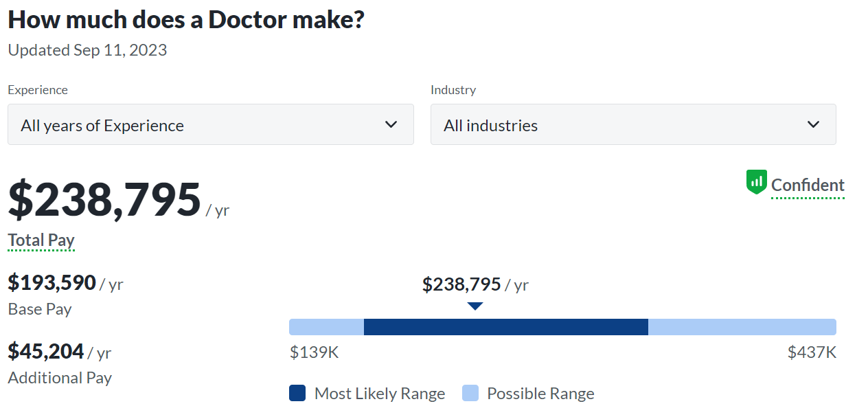Click the green Confident shield icon

click(x=756, y=182)
